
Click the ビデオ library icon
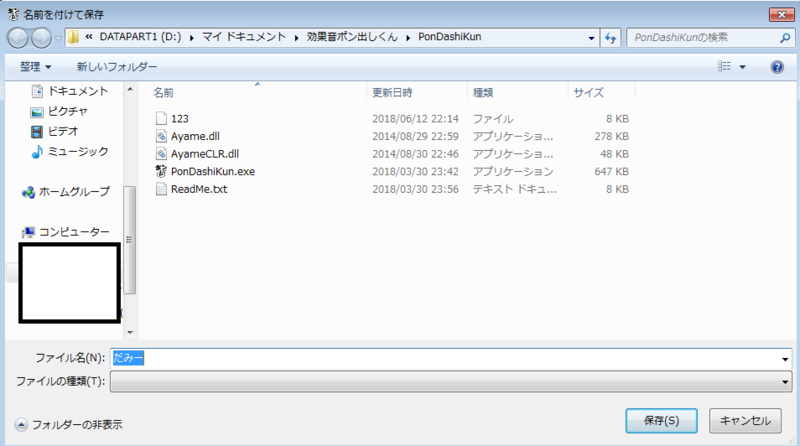point(37,132)
